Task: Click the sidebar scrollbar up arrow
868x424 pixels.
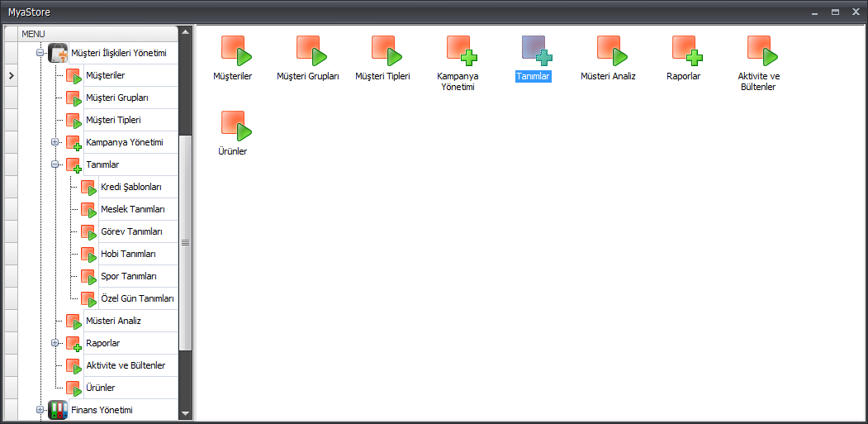Action: (186, 33)
